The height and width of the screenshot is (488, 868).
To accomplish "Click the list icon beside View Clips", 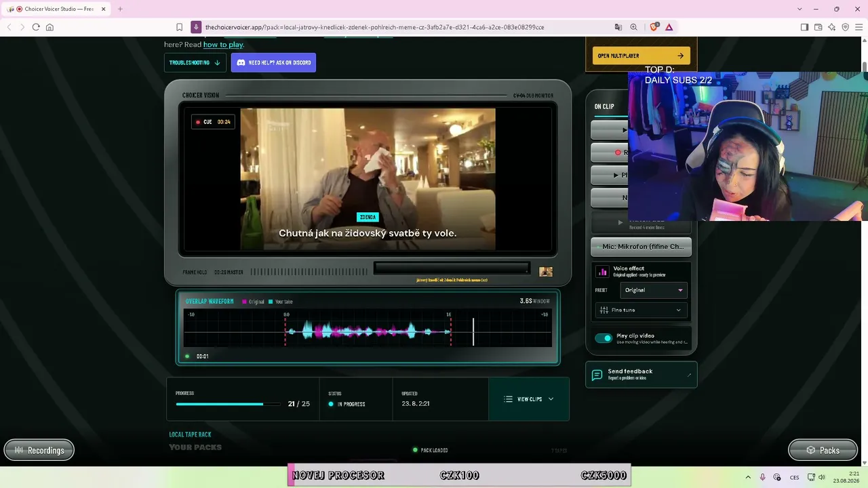I will click(x=508, y=399).
